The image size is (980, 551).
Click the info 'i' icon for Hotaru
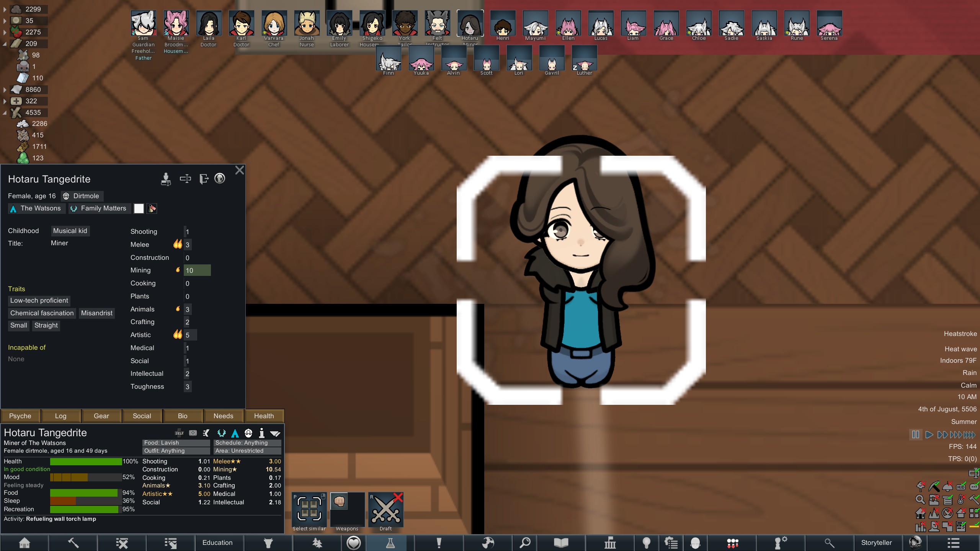(261, 433)
